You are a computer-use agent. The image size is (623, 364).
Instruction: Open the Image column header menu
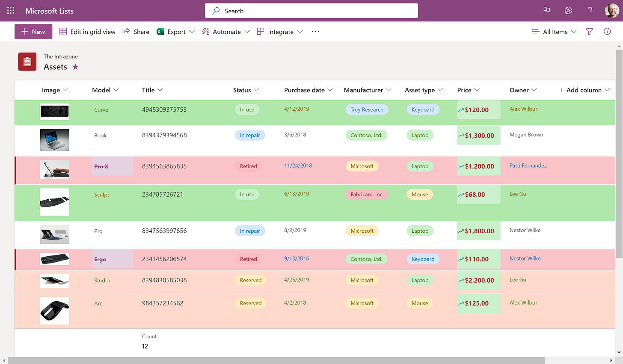coord(55,90)
